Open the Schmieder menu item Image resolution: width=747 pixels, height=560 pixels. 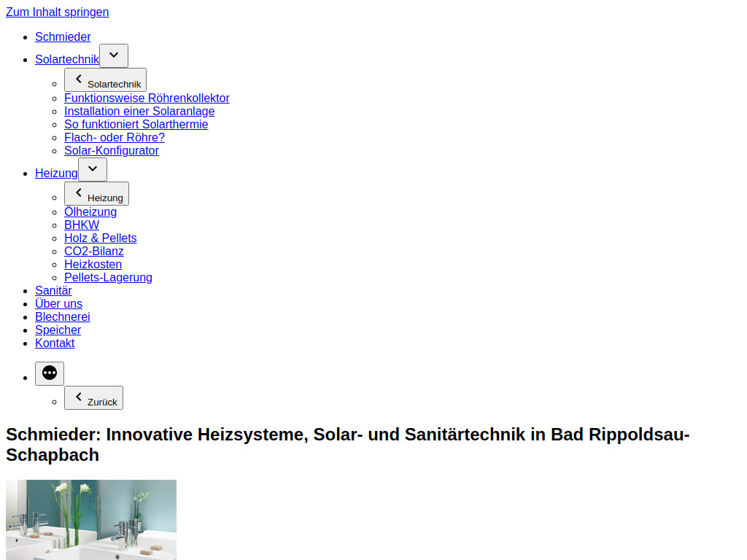pos(63,36)
